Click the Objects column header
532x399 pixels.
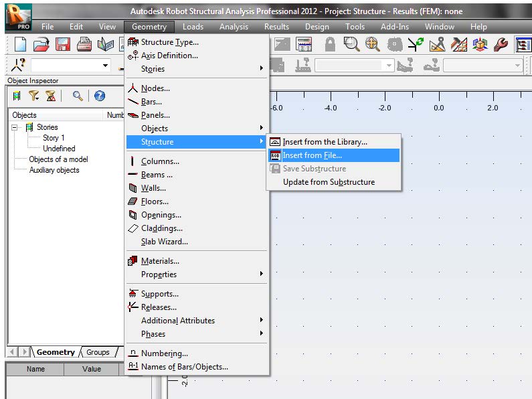(x=55, y=115)
